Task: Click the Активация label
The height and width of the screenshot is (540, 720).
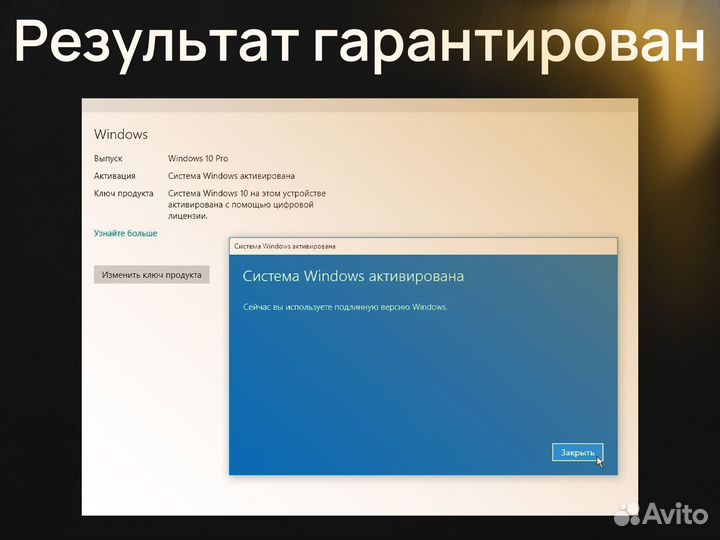Action: [x=115, y=176]
